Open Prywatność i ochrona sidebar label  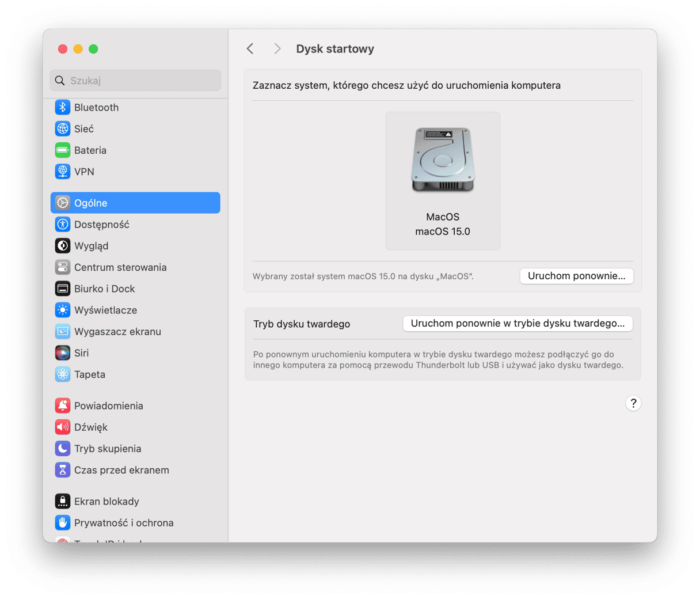pyautogui.click(x=124, y=523)
